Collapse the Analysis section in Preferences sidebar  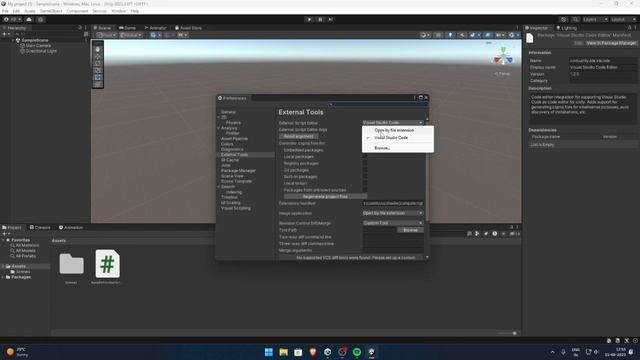[219, 128]
